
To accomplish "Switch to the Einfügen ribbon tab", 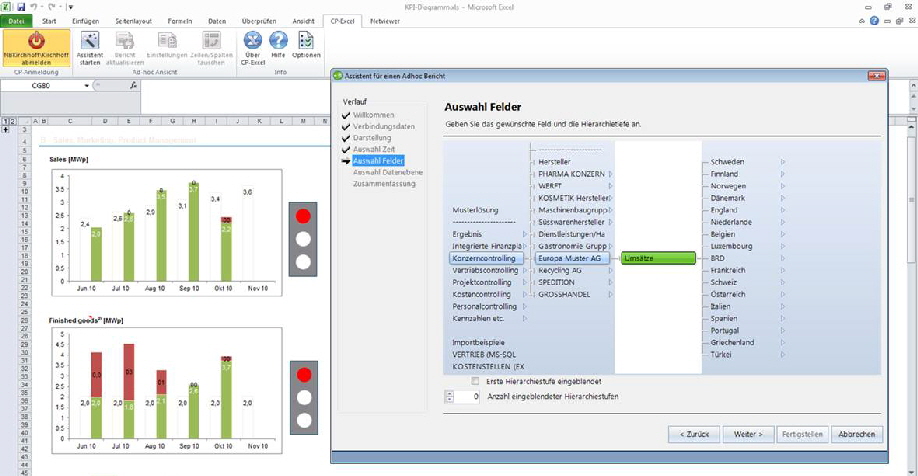I will point(85,21).
